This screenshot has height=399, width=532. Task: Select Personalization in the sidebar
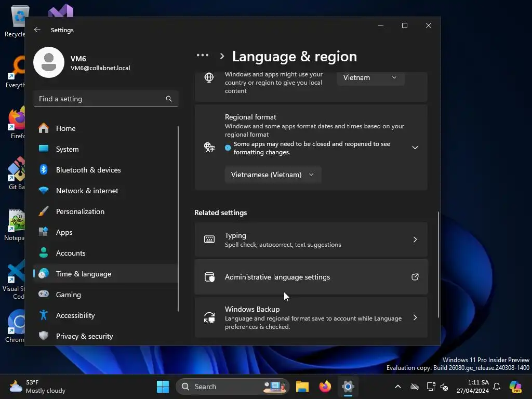pos(105,212)
